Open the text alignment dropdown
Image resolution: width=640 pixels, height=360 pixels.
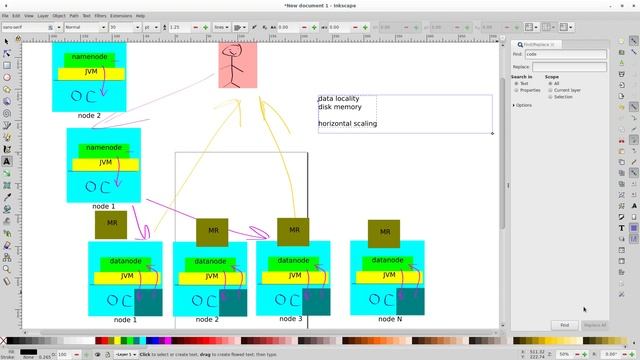240,27
